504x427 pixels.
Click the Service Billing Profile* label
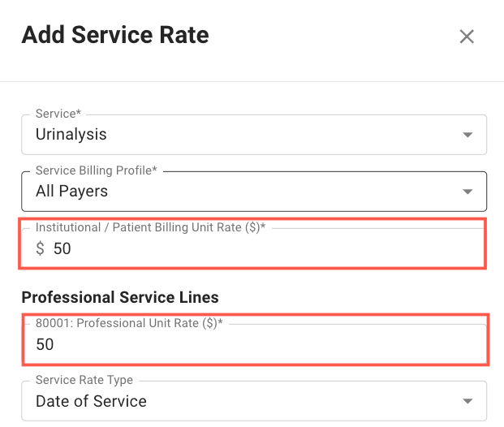96,170
